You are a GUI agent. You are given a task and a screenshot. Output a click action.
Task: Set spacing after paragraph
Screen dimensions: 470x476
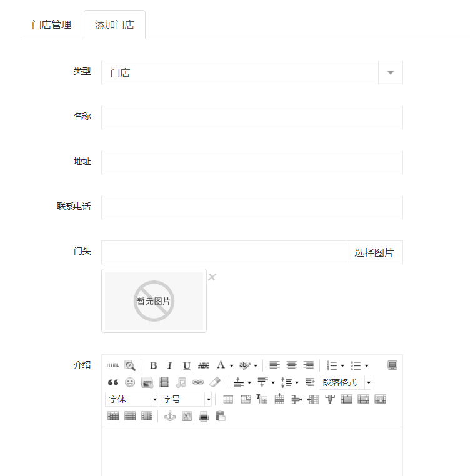[x=262, y=382]
